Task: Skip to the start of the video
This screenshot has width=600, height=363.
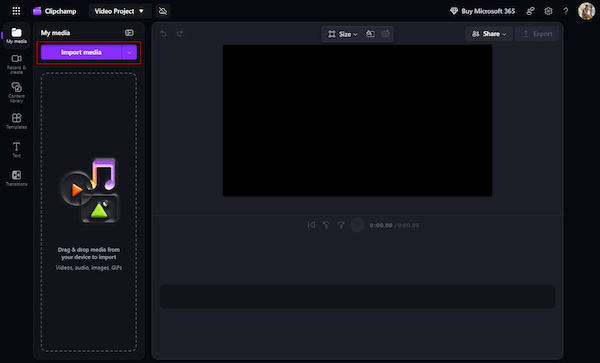Action: click(311, 225)
